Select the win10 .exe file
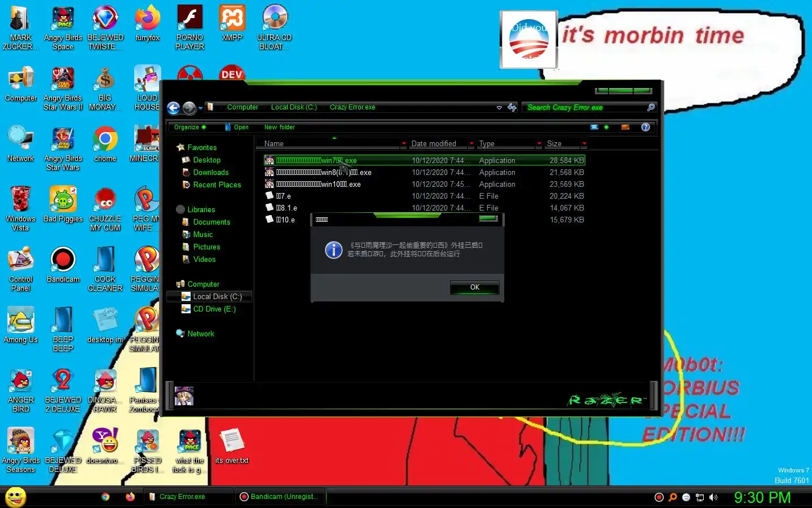Screen dimensions: 812x508 tap(424, 184)
